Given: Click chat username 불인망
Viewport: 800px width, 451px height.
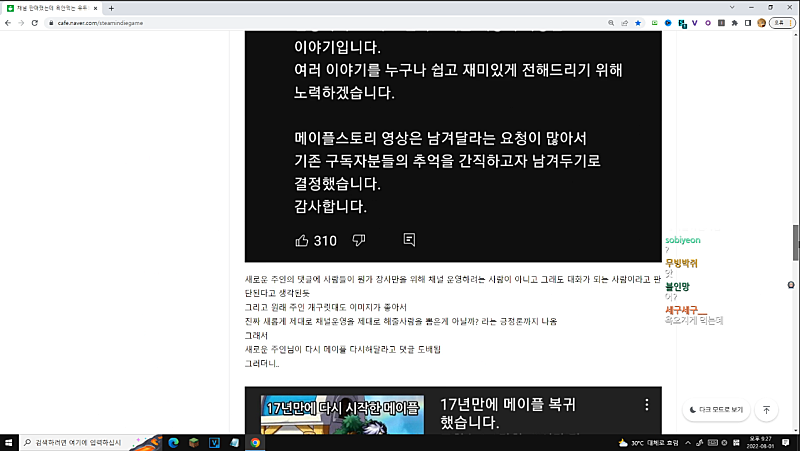Looking at the screenshot, I should 677,287.
